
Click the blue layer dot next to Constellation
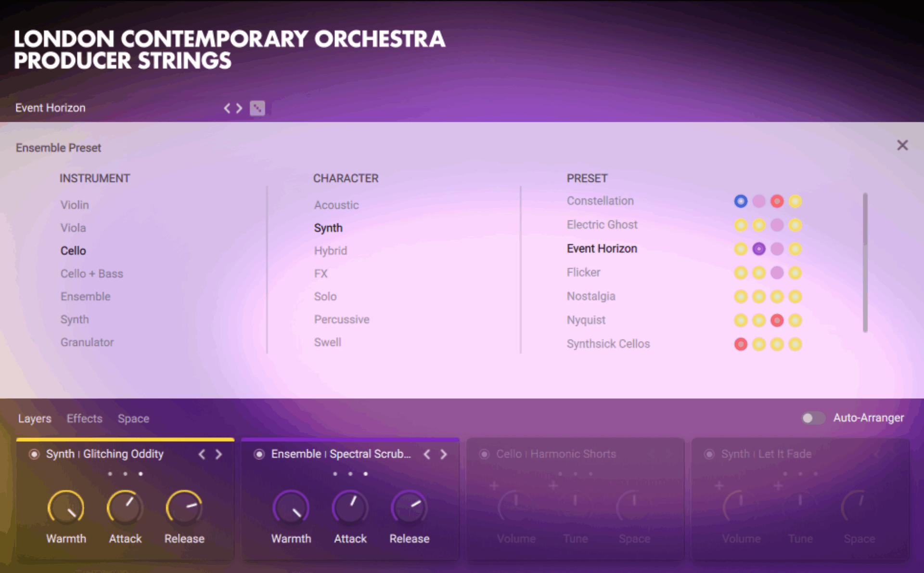[x=741, y=201]
